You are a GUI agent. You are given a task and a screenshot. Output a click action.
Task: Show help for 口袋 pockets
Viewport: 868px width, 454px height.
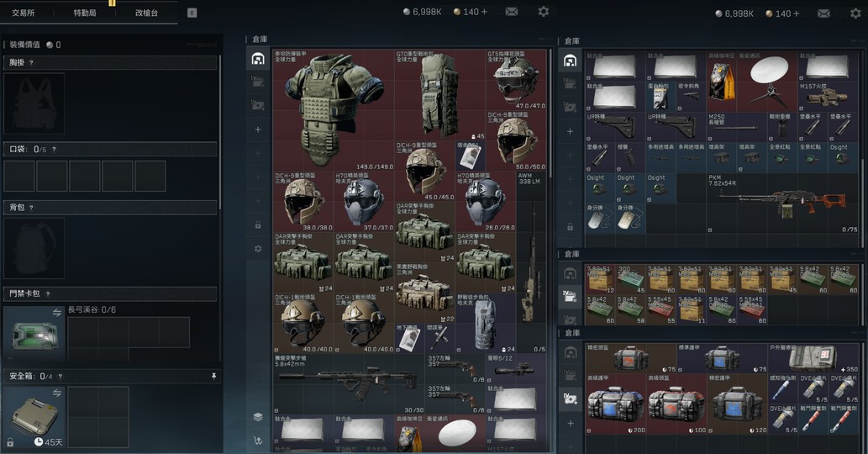click(x=54, y=150)
